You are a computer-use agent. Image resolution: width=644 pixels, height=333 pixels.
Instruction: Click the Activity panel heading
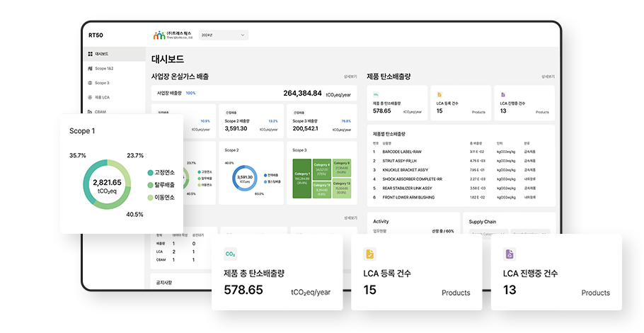click(381, 221)
